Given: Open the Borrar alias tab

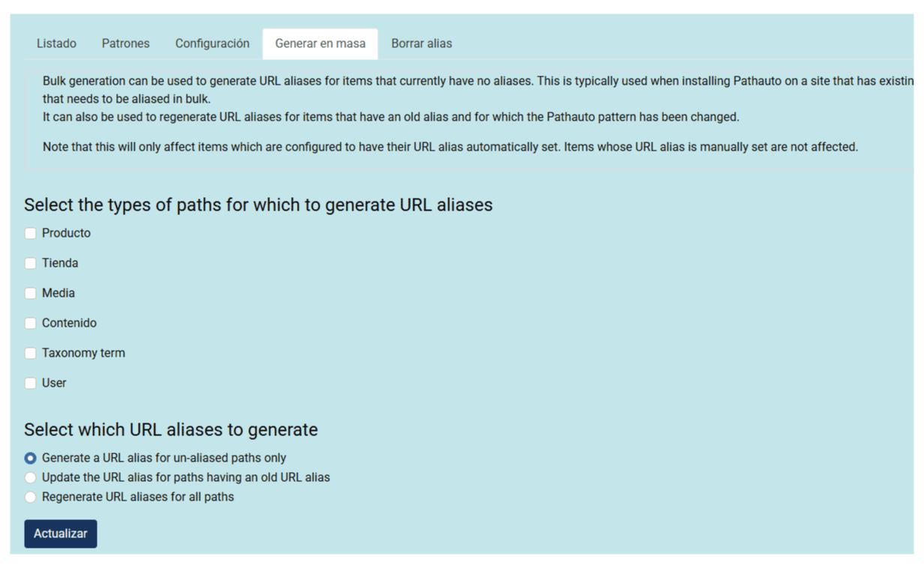Looking at the screenshot, I should pyautogui.click(x=421, y=43).
